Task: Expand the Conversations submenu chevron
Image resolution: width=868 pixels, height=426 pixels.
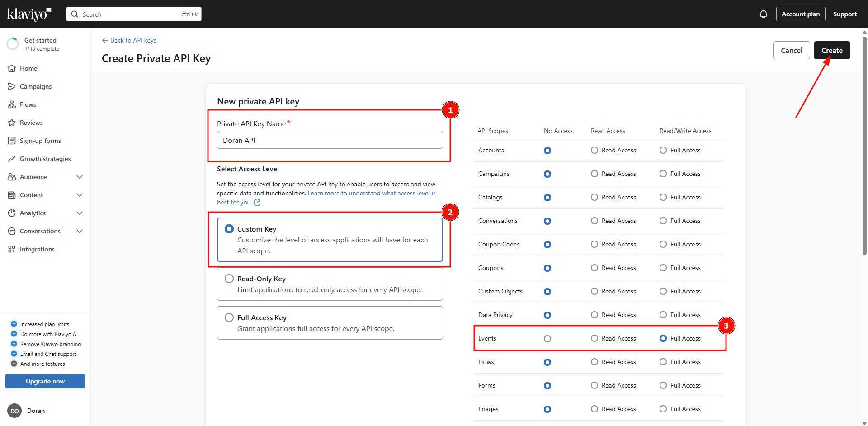Action: (x=80, y=231)
